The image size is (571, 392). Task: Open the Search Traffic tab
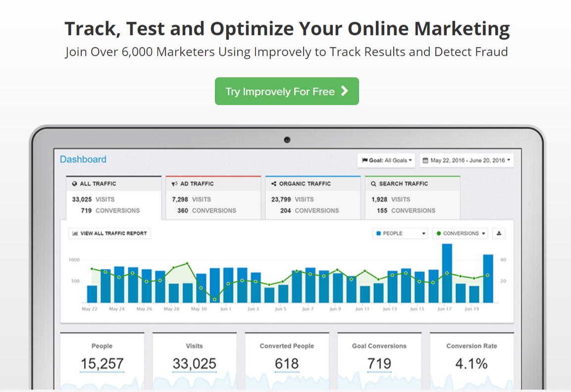click(412, 197)
